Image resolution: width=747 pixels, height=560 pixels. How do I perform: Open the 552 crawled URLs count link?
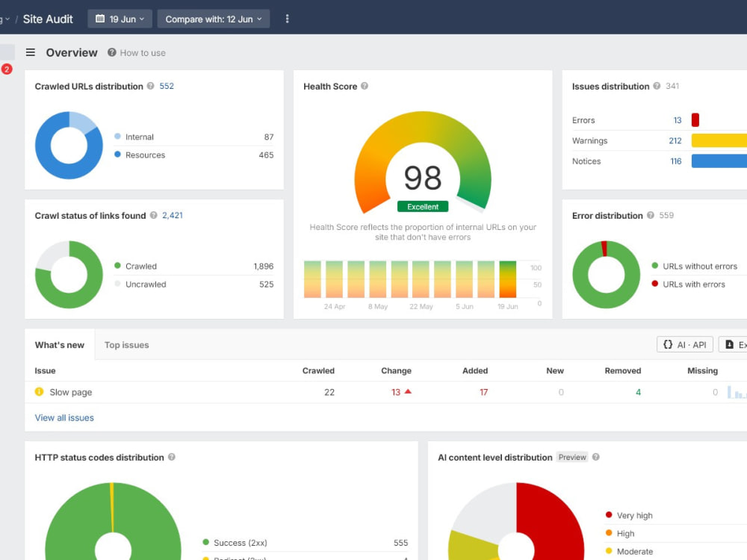167,86
